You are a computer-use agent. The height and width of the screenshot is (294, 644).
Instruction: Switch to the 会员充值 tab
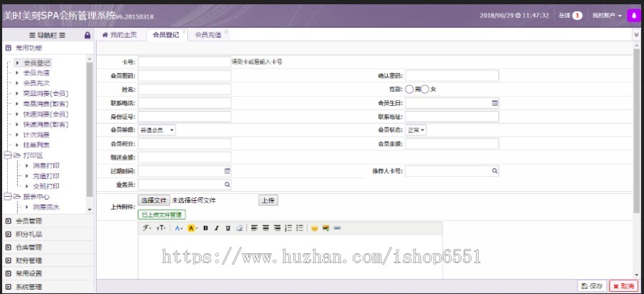[x=208, y=35]
